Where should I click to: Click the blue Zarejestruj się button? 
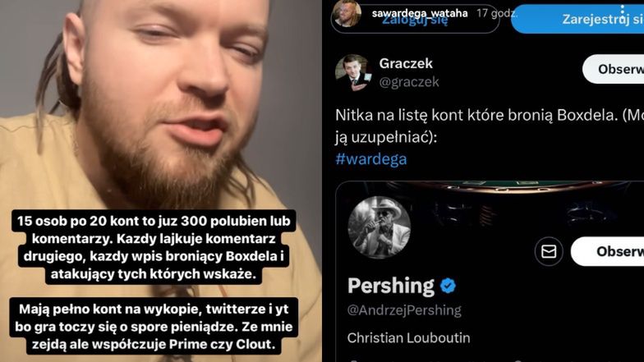tap(578, 19)
